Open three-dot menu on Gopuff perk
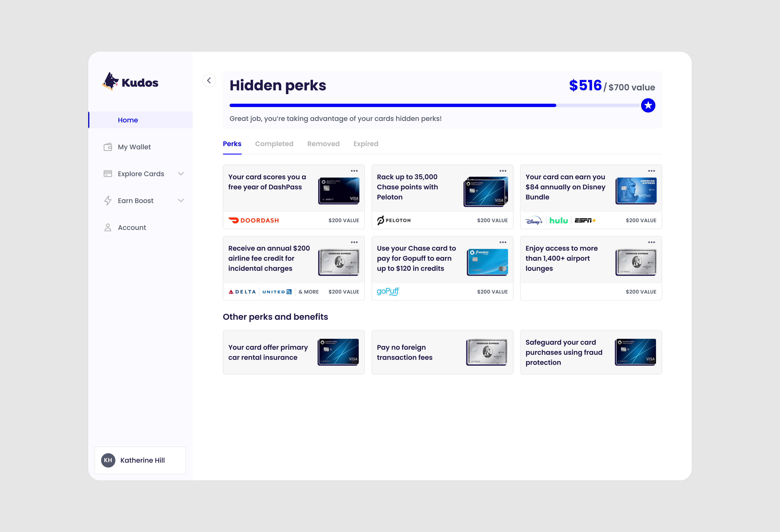The image size is (780, 532). click(x=502, y=242)
